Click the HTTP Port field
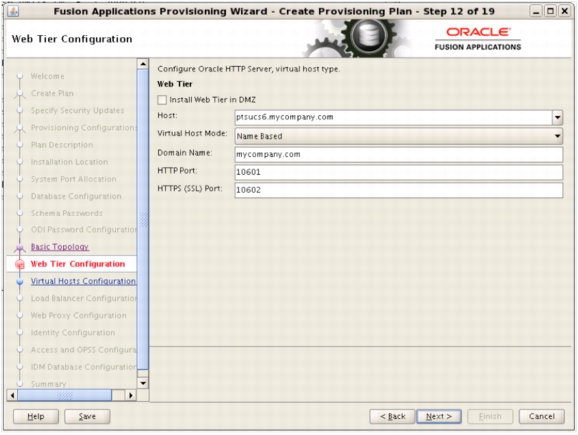The width and height of the screenshot is (578, 435). [398, 172]
